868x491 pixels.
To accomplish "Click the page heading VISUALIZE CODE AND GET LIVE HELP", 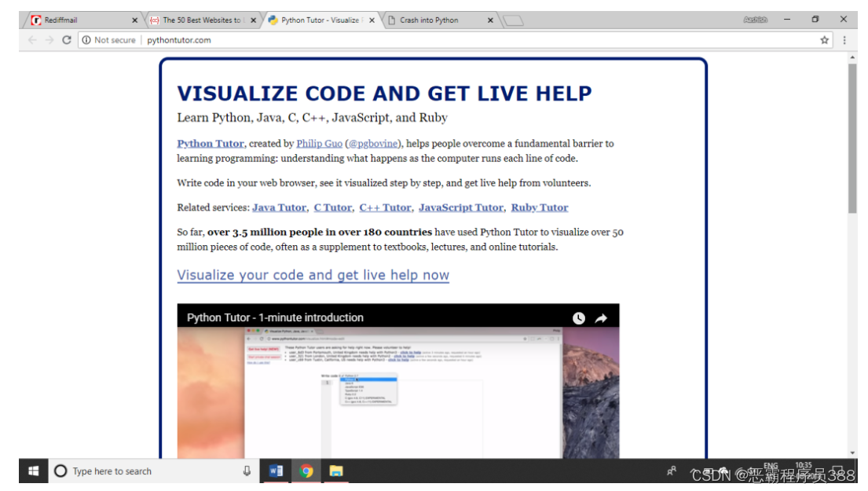I will [384, 93].
